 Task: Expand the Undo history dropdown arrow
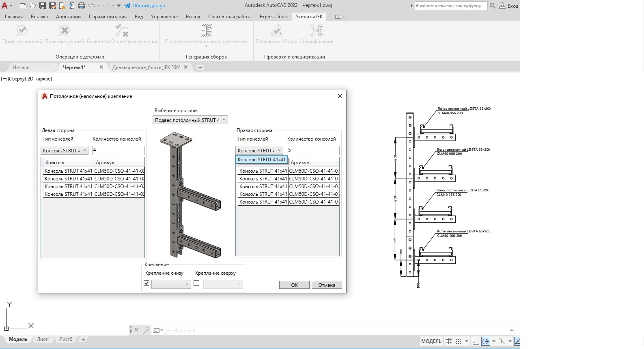(x=98, y=6)
